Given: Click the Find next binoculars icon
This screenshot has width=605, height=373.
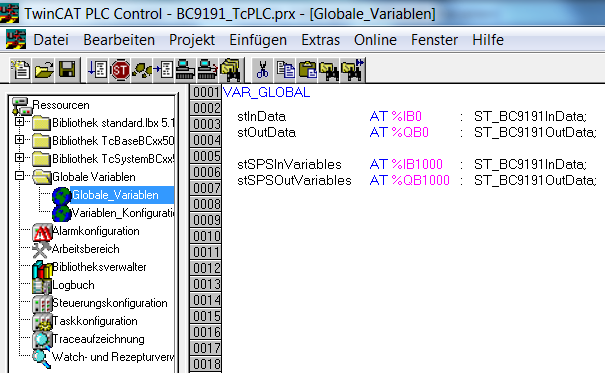Looking at the screenshot, I should [353, 70].
